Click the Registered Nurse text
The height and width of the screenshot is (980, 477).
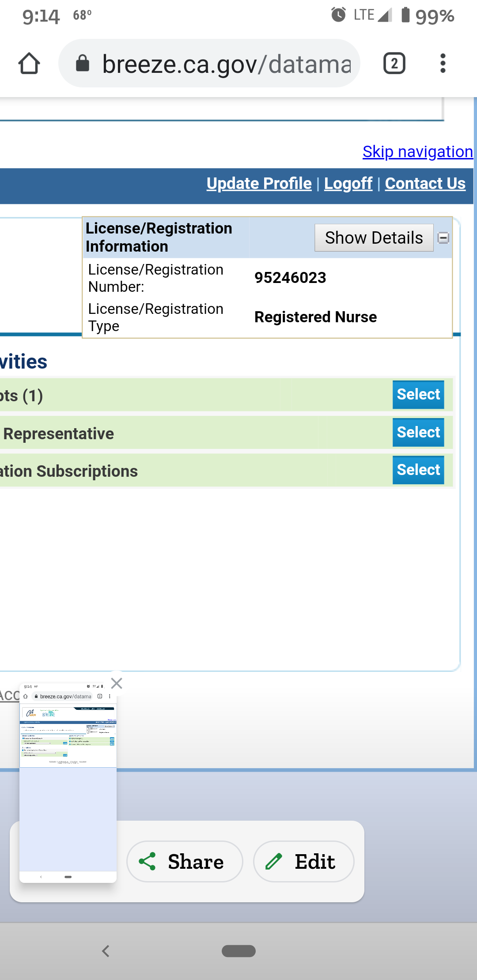click(x=316, y=317)
